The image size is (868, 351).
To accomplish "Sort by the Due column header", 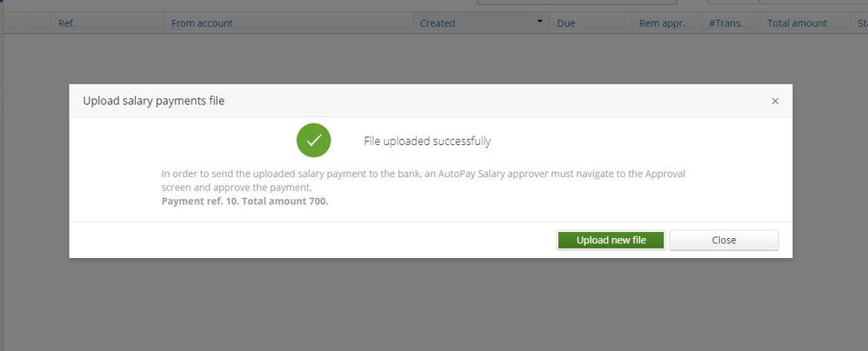I will [566, 23].
